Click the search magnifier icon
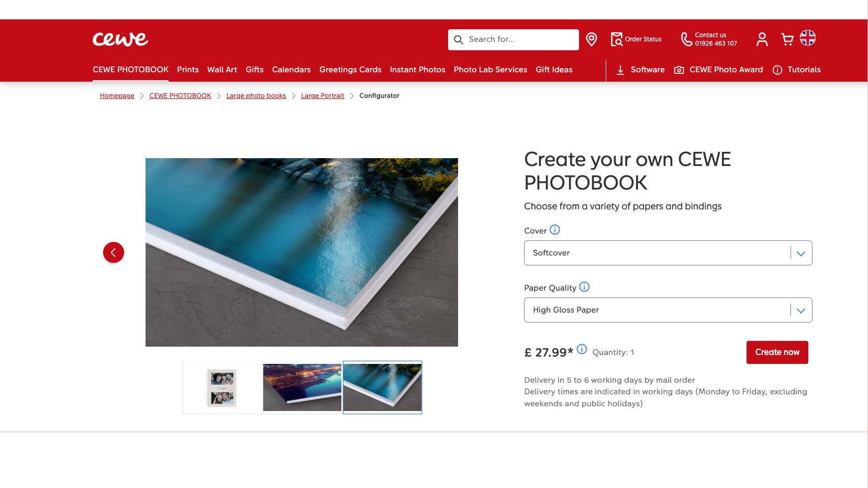 coord(459,40)
